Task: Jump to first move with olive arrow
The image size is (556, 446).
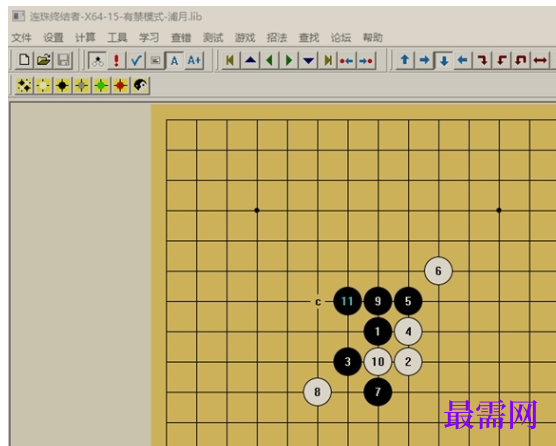Action: click(x=231, y=60)
